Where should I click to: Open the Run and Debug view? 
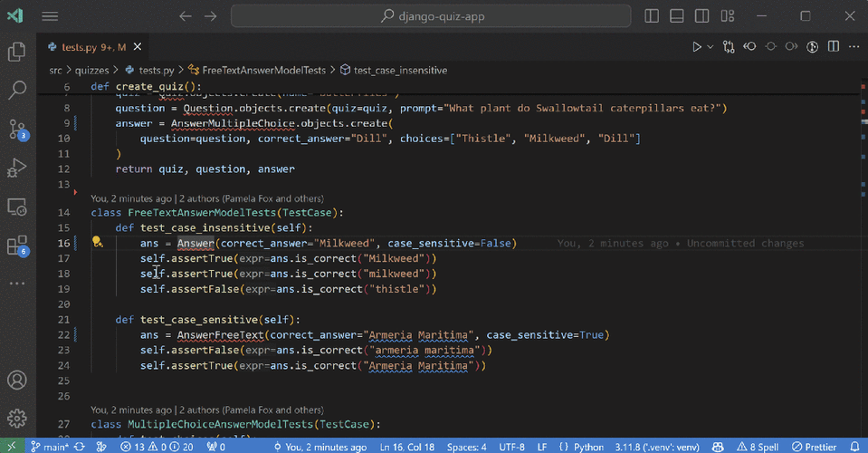click(17, 168)
